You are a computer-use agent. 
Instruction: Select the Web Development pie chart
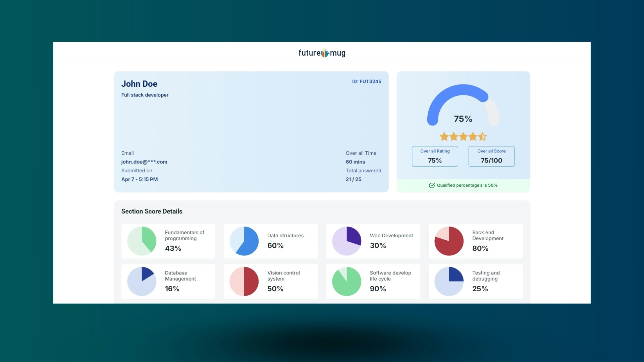(x=347, y=241)
